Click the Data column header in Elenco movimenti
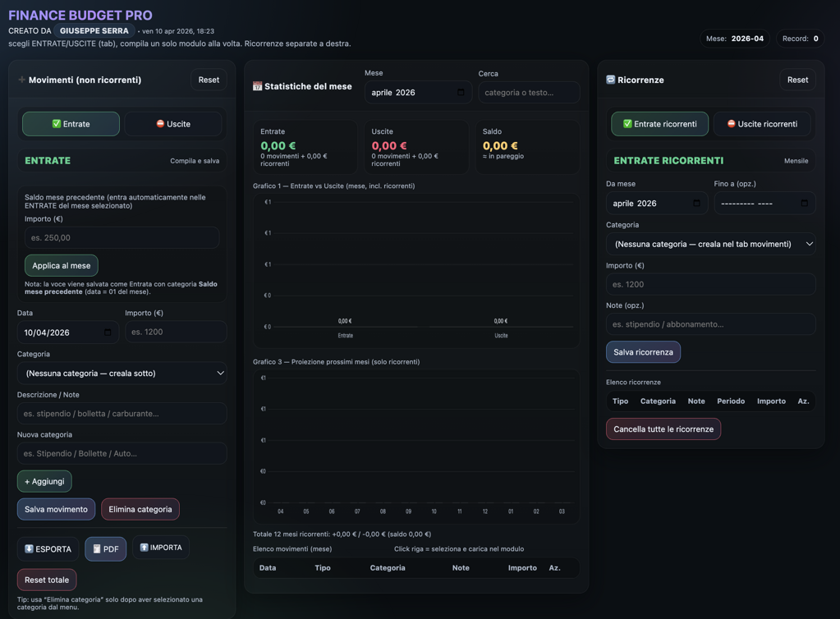Image resolution: width=840 pixels, height=619 pixels. 268,567
